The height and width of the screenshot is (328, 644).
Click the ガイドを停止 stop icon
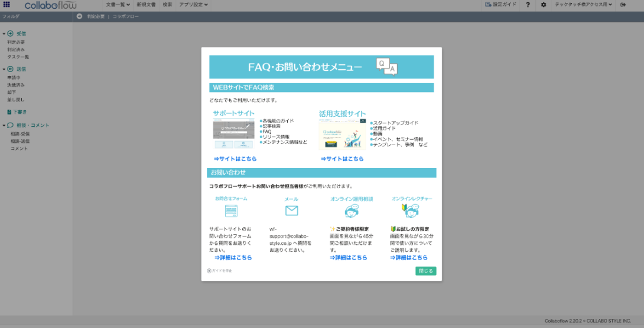point(209,271)
